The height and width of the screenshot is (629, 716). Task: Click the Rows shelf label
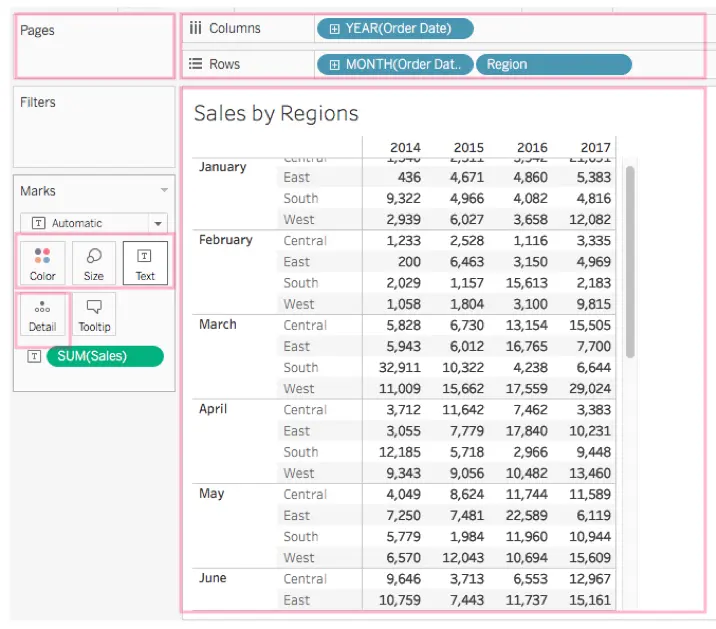click(224, 64)
